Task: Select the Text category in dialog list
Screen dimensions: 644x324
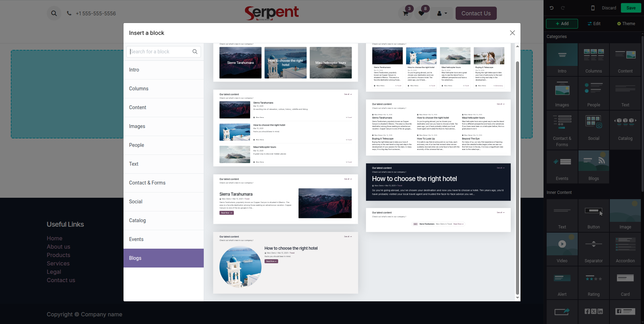Action: (x=164, y=164)
